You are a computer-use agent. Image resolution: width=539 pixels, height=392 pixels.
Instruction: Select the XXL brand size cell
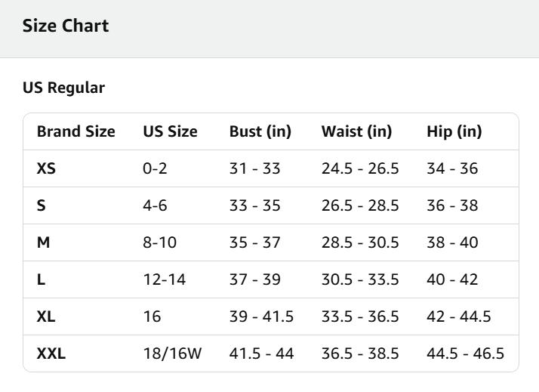tap(51, 353)
